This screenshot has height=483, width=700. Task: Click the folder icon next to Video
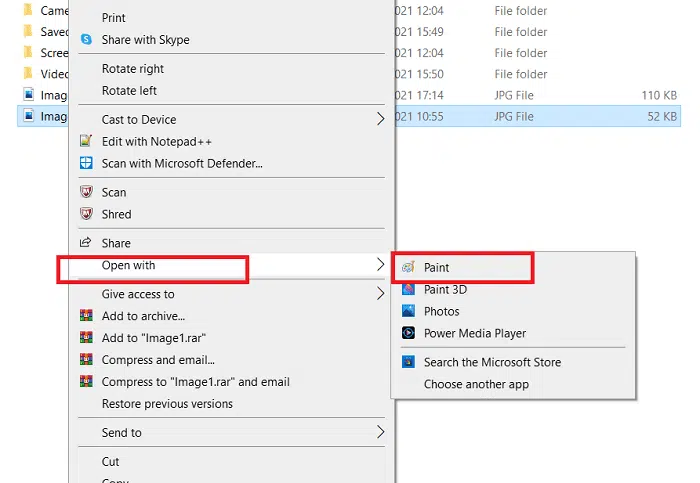(28, 73)
